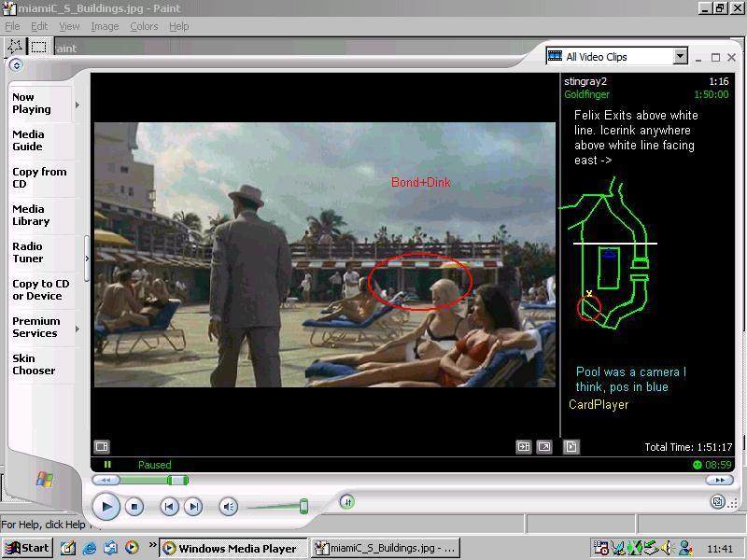Open Paint's Image menu
This screenshot has width=747, height=560.
coord(105,27)
